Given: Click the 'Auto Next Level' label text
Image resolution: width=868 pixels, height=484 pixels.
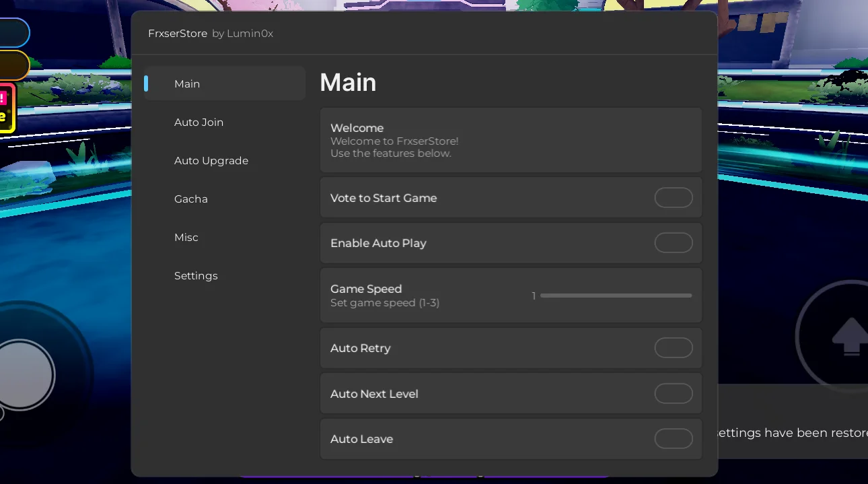Looking at the screenshot, I should click(x=374, y=394).
